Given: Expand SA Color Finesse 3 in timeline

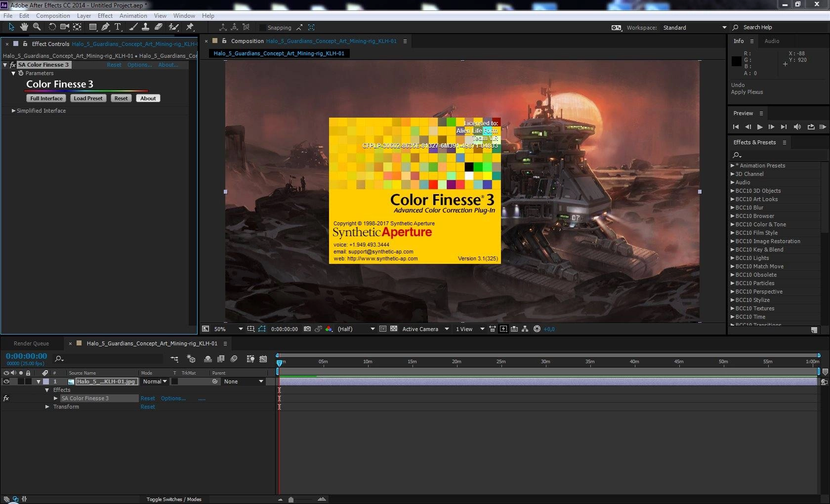Looking at the screenshot, I should click(x=56, y=398).
